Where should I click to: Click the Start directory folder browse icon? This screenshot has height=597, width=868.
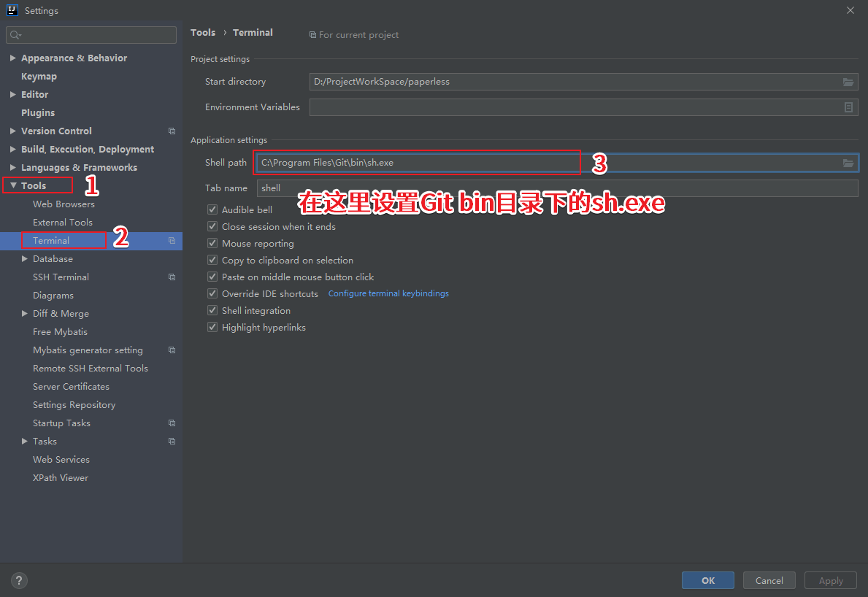[848, 82]
